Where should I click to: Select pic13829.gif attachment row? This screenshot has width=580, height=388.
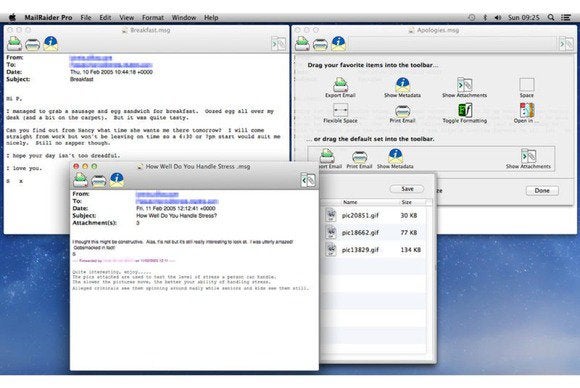tap(374, 250)
